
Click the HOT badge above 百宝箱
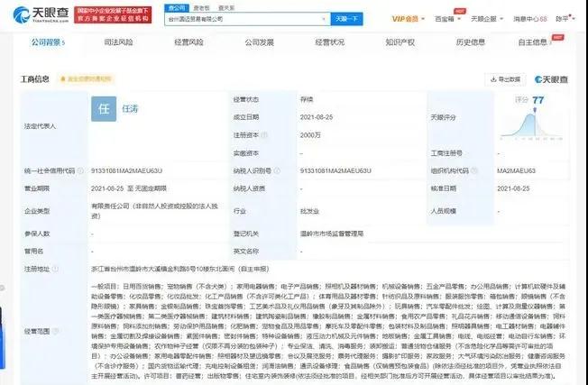click(459, 11)
